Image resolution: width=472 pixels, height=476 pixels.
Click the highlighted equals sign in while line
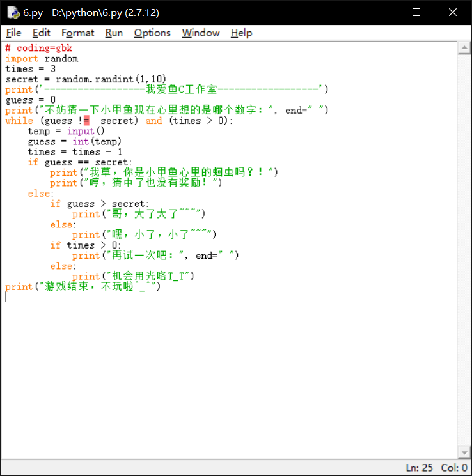(86, 121)
